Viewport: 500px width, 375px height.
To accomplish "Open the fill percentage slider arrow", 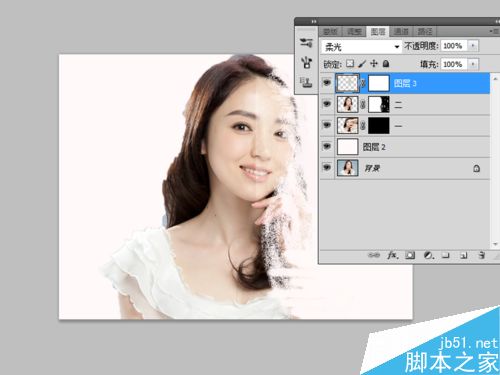I will point(473,64).
